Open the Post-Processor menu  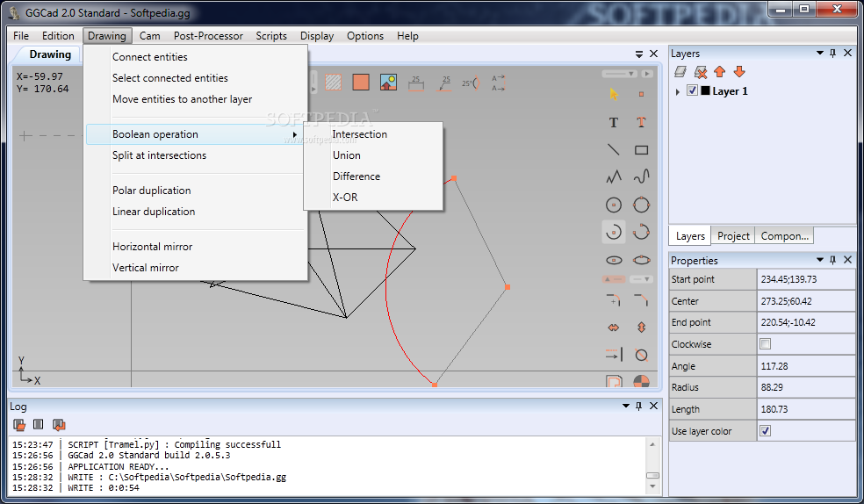pos(208,36)
